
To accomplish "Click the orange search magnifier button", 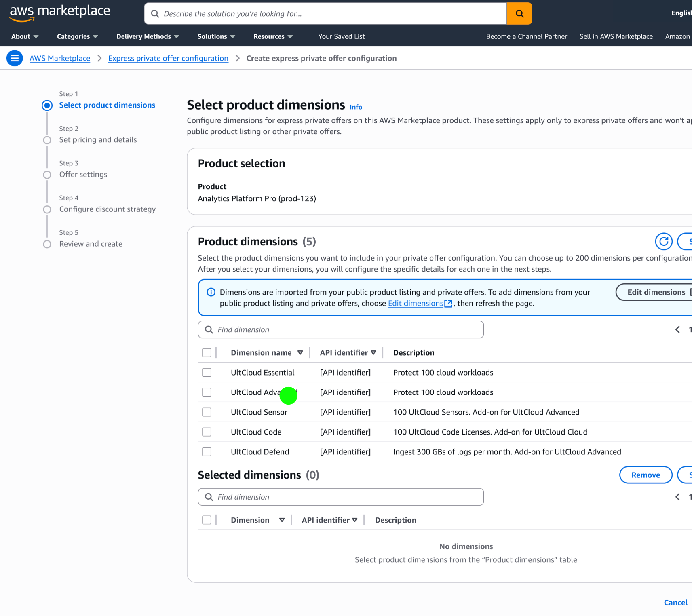I will (x=519, y=14).
